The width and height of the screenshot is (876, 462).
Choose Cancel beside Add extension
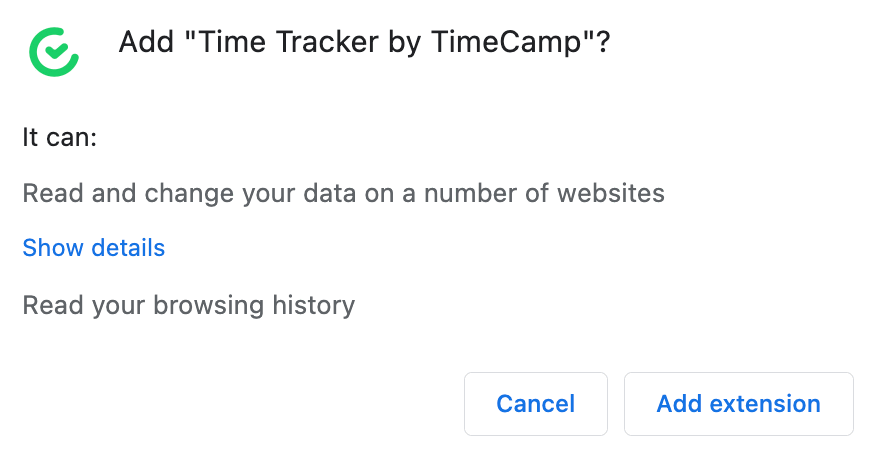point(535,404)
